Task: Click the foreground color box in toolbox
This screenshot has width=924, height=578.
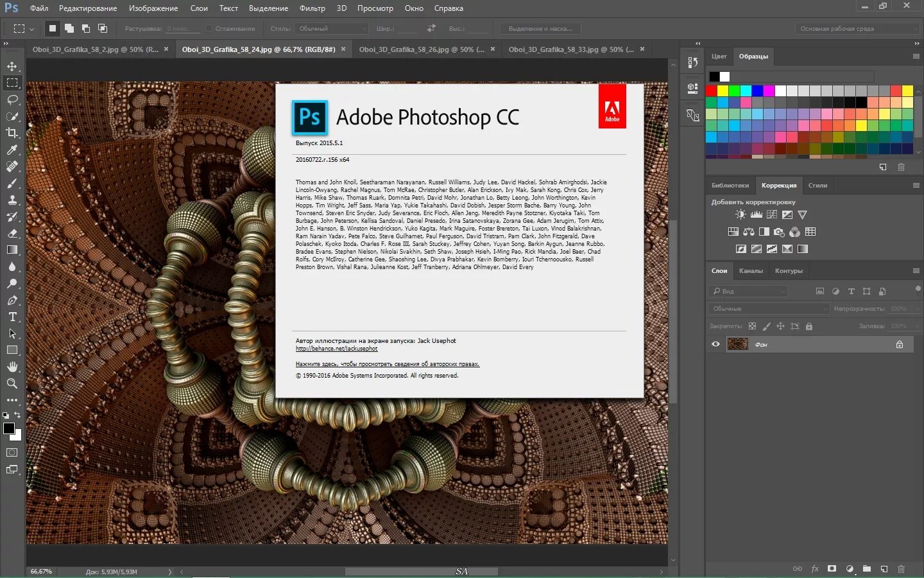Action: click(9, 428)
